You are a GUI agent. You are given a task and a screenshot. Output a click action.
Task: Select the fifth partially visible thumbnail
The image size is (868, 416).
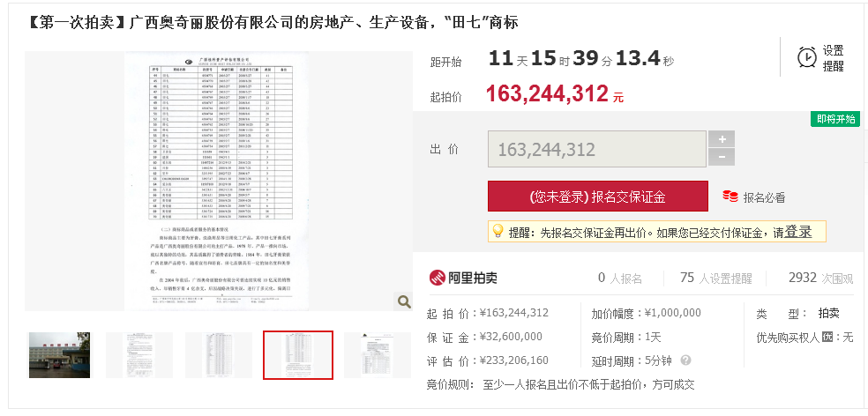[378, 355]
